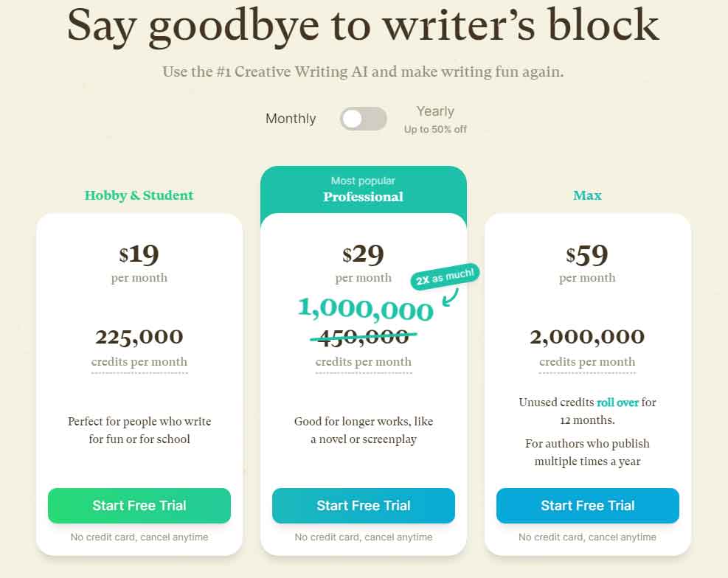Start free trial for Professional plan
728x578 pixels.
(x=363, y=506)
